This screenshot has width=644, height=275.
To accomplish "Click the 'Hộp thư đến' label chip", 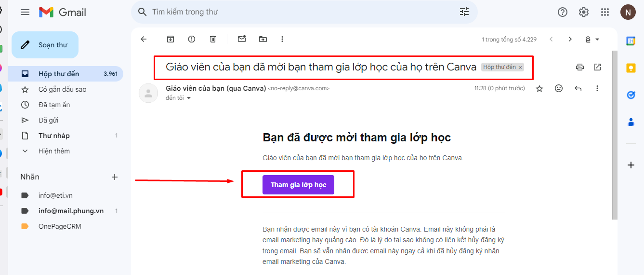I will 499,67.
